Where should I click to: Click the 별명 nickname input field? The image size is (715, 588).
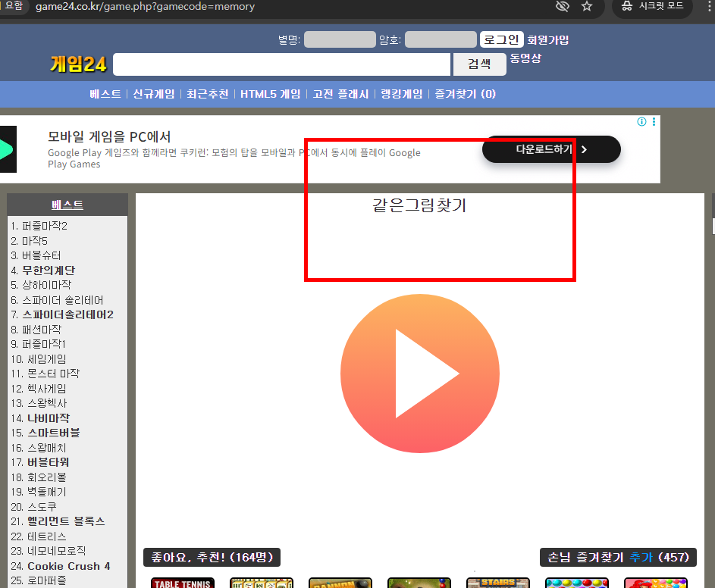(x=338, y=39)
